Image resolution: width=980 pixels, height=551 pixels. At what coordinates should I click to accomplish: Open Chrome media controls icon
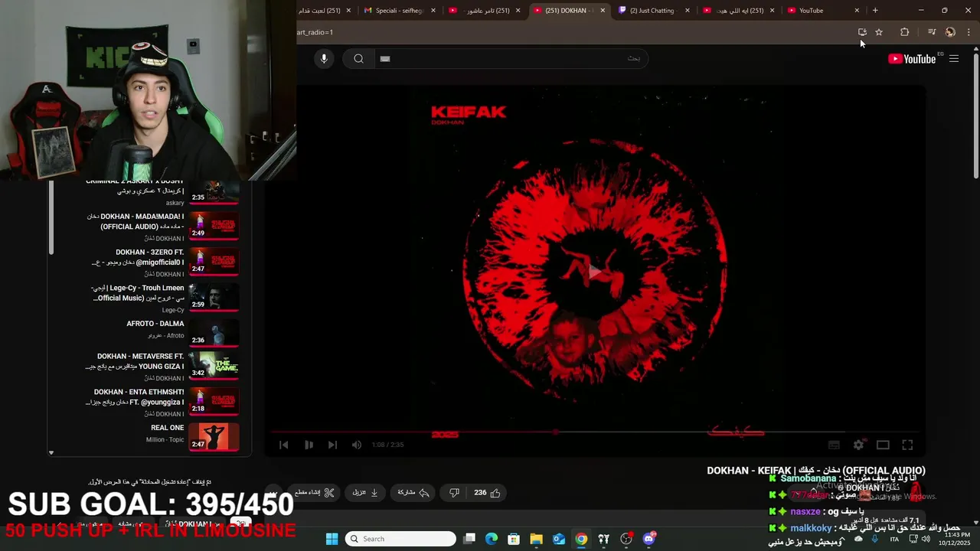(x=932, y=32)
